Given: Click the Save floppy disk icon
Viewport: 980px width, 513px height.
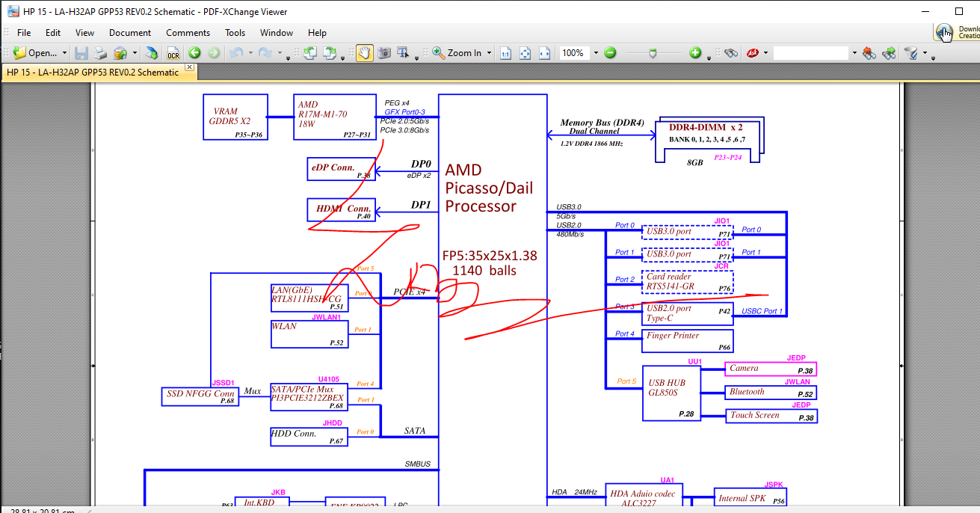Looking at the screenshot, I should (81, 53).
